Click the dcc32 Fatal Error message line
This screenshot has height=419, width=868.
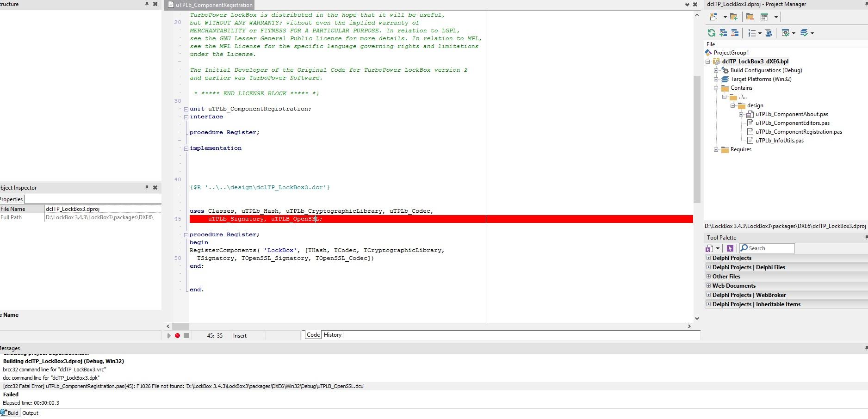click(184, 386)
